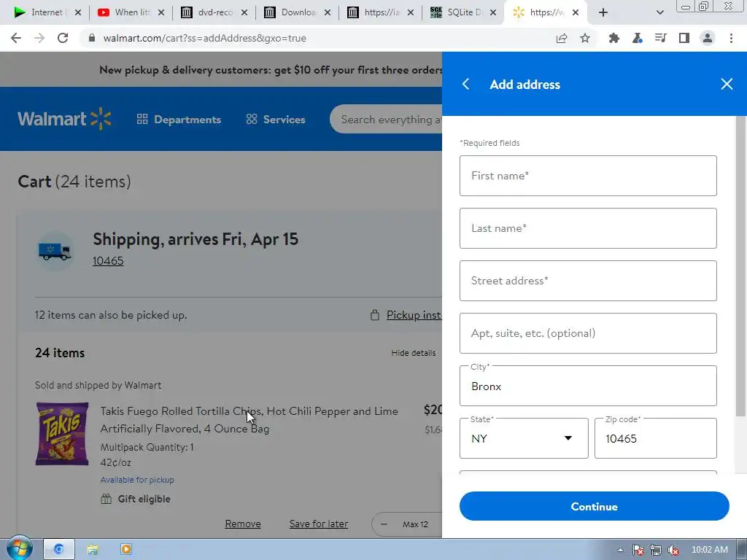Decrease Takis quantity with minus button
This screenshot has width=747, height=560.
(384, 524)
